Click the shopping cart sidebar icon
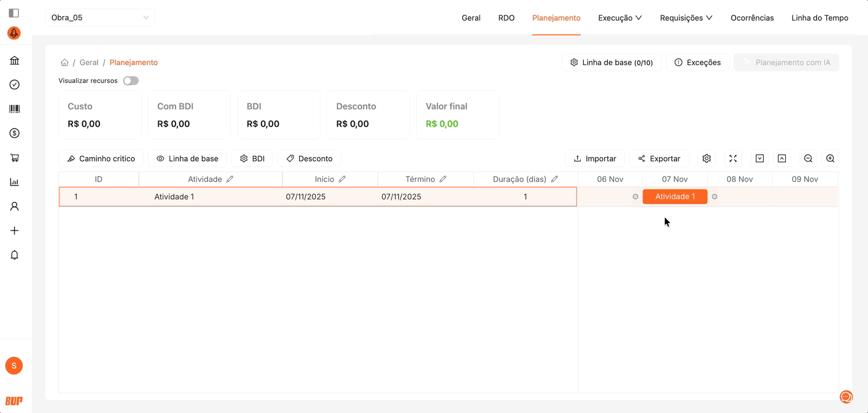 [x=15, y=158]
